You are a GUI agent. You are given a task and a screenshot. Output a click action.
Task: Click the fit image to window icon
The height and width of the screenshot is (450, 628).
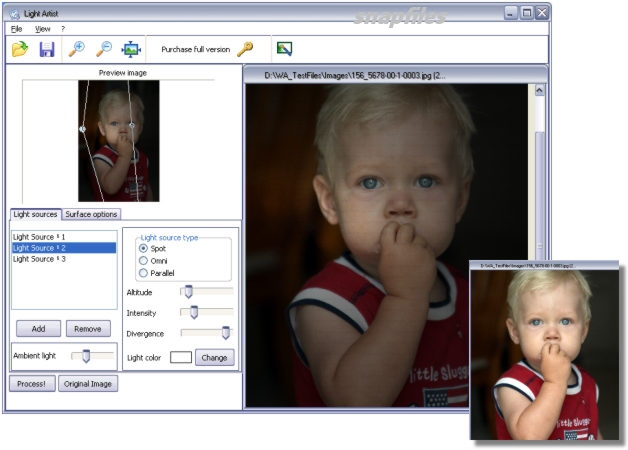(131, 49)
